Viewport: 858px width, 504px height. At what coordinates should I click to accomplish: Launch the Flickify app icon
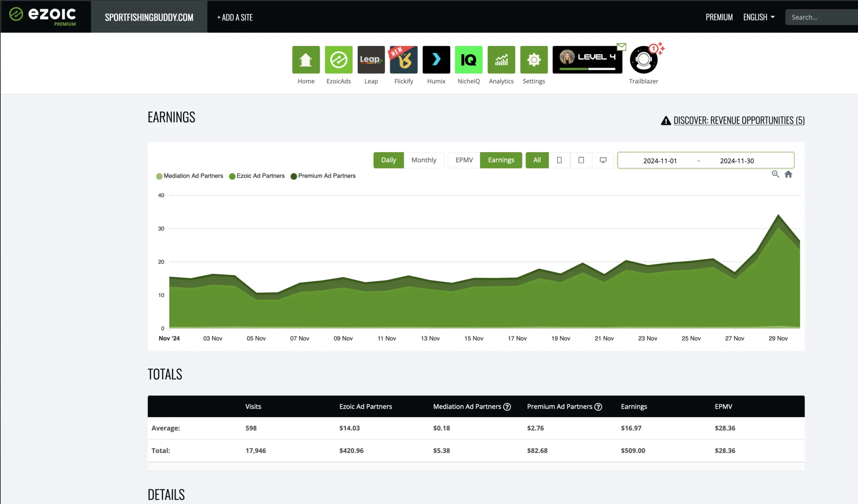coord(404,60)
